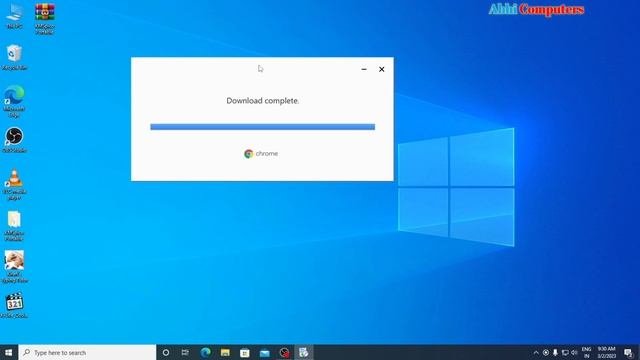Viewport: 640px width, 360px height.
Task: Minimize the Chrome installer window
Action: 364,69
